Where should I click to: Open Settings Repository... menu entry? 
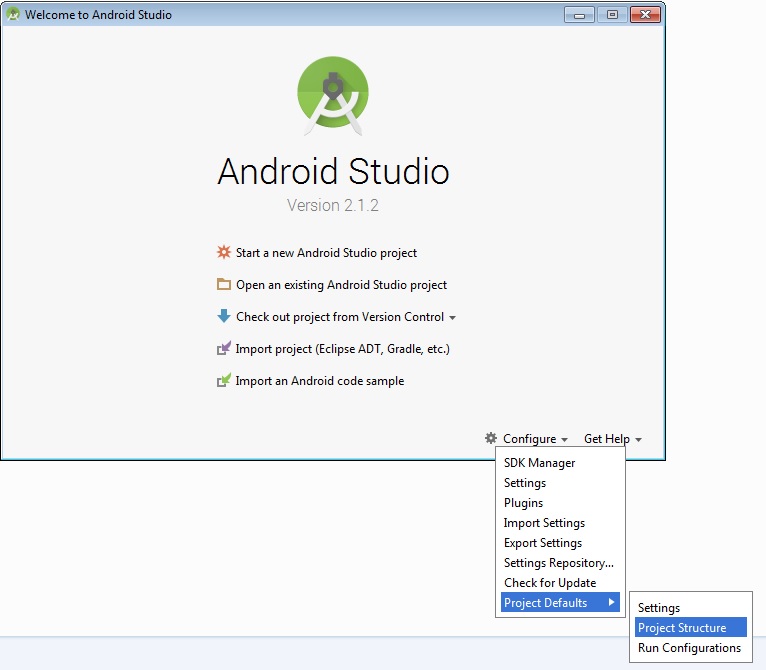tap(559, 562)
